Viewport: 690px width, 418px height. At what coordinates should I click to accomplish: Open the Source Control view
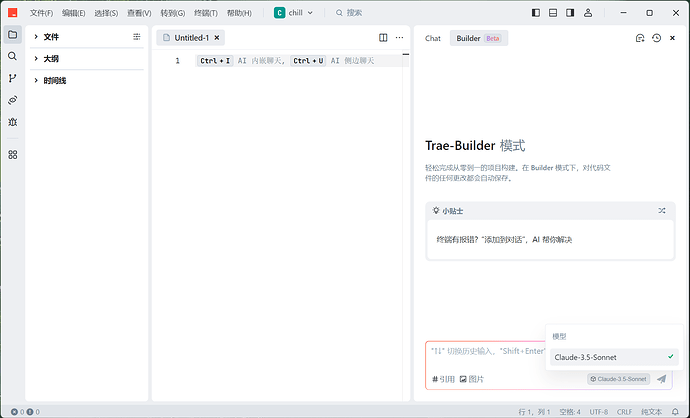pos(13,78)
